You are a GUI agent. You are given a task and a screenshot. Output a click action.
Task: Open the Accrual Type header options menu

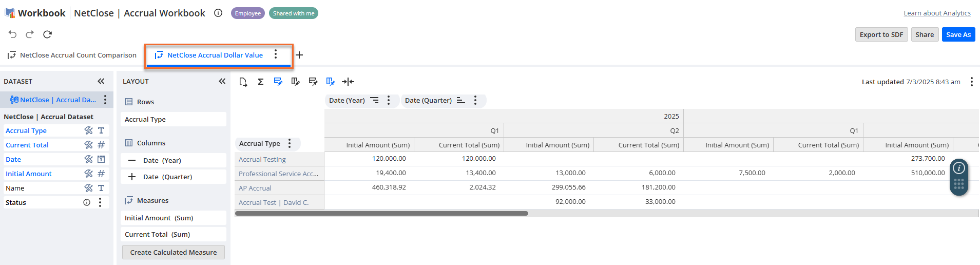[x=290, y=143]
